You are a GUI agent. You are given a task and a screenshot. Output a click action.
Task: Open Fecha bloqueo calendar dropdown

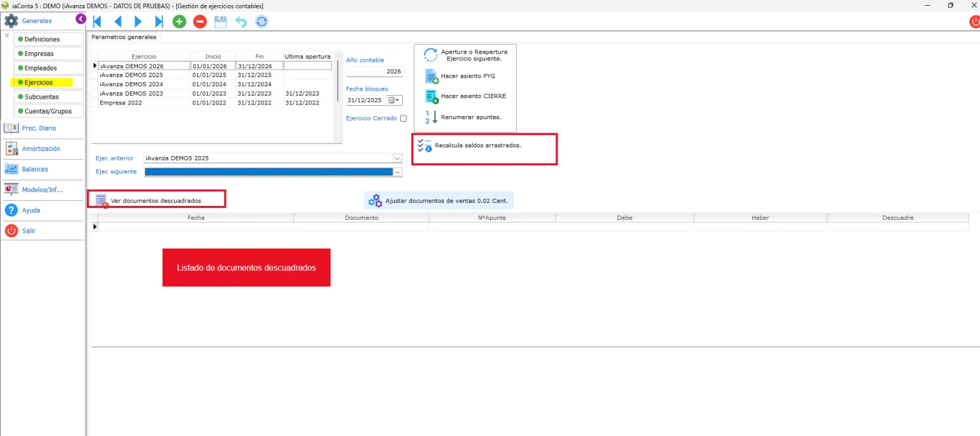[x=395, y=100]
